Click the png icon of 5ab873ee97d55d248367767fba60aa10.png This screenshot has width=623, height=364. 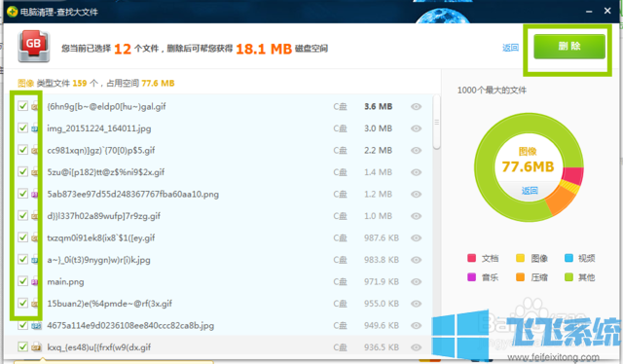[x=36, y=194]
